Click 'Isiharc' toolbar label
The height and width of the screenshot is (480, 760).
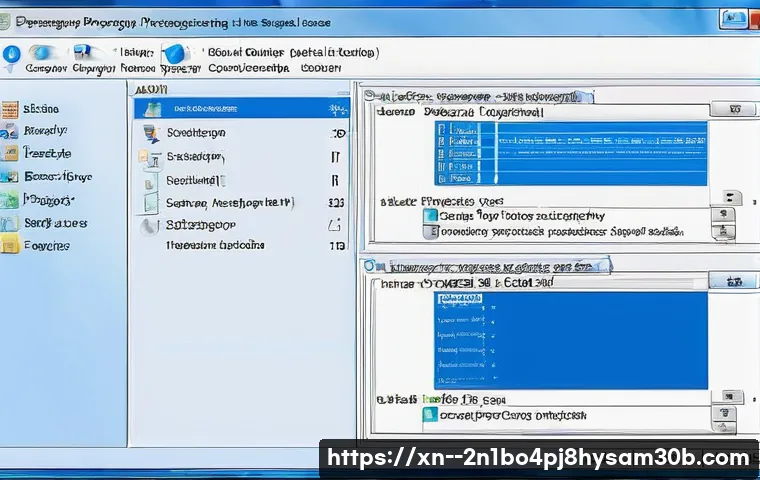point(137,52)
